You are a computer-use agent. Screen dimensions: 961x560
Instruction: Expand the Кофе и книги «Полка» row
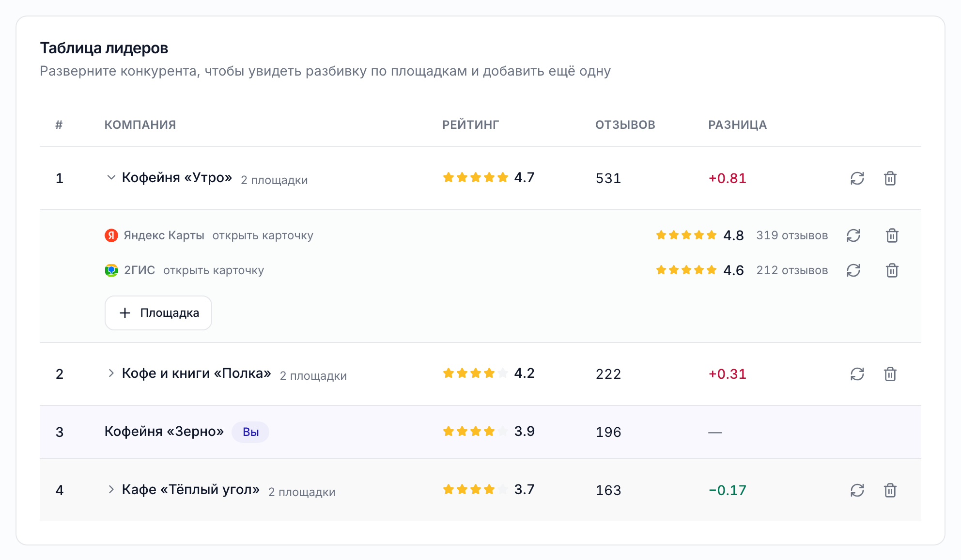(x=111, y=373)
